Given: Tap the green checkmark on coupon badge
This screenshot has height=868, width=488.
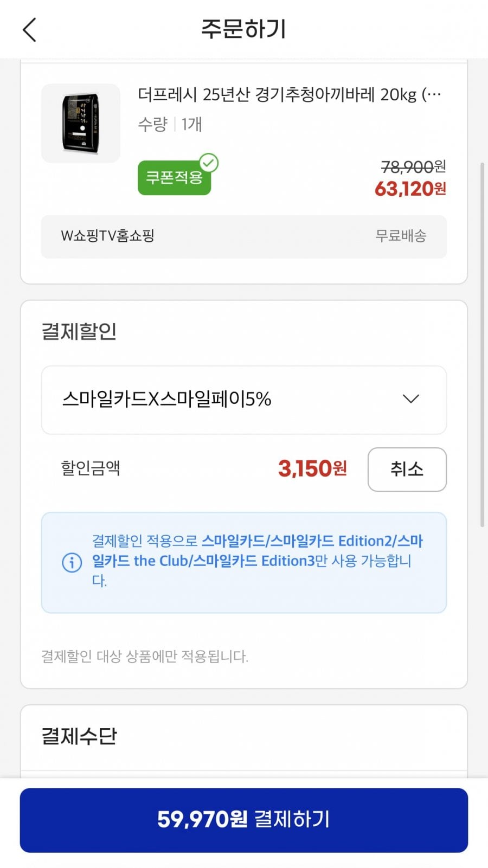Looking at the screenshot, I should coord(209,163).
